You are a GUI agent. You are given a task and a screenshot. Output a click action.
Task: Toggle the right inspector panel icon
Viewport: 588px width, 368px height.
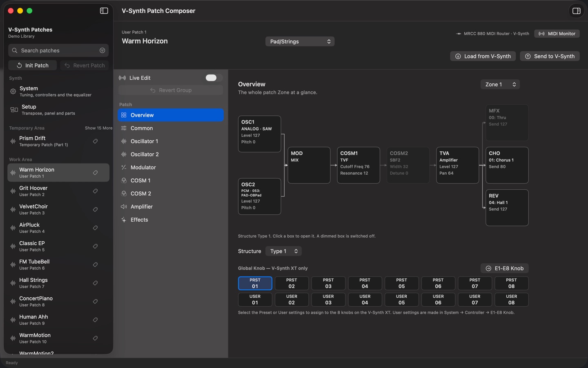tap(577, 11)
